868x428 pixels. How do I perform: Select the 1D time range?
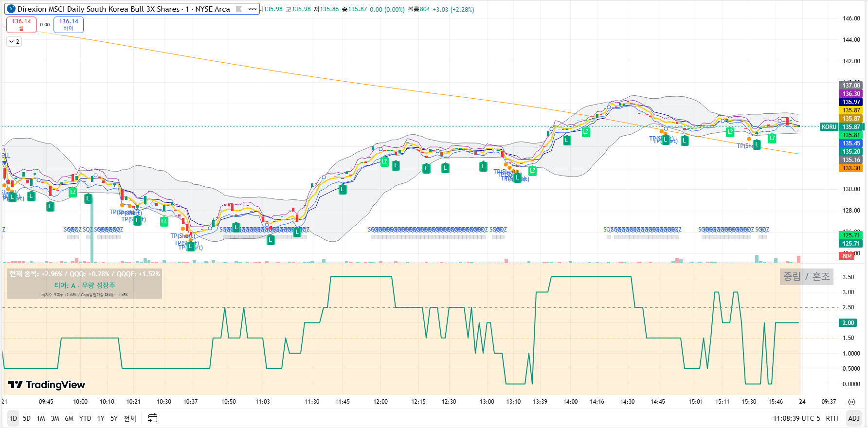(x=13, y=418)
